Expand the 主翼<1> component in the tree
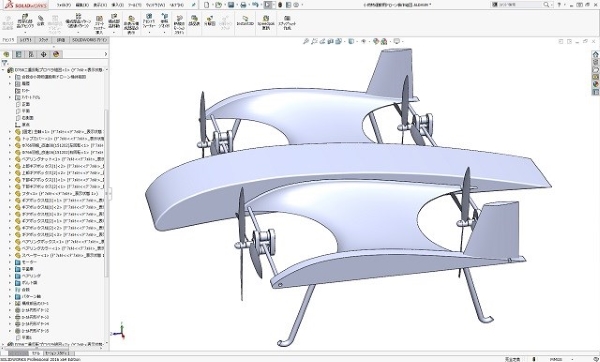Screen dimensions: 600x362 tap(10, 132)
